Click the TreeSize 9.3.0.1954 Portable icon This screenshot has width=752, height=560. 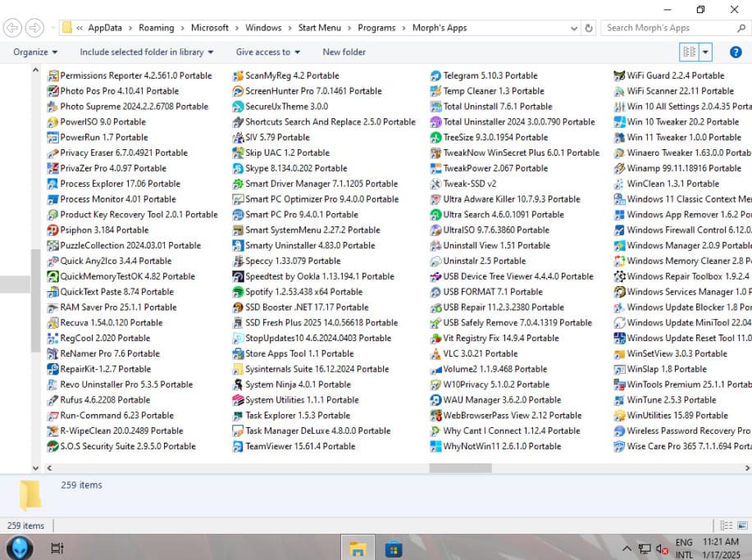click(435, 138)
